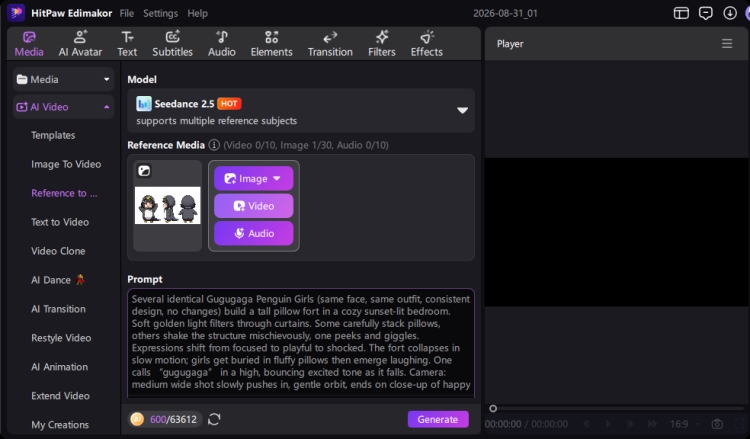Select Restyle Video in sidebar
Viewport: 750px width, 439px height.
point(61,338)
